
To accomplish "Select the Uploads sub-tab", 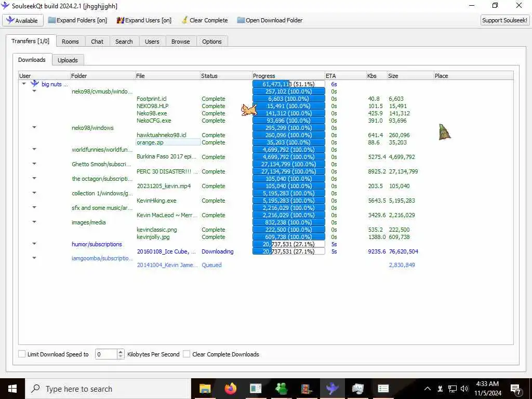I will 68,60.
